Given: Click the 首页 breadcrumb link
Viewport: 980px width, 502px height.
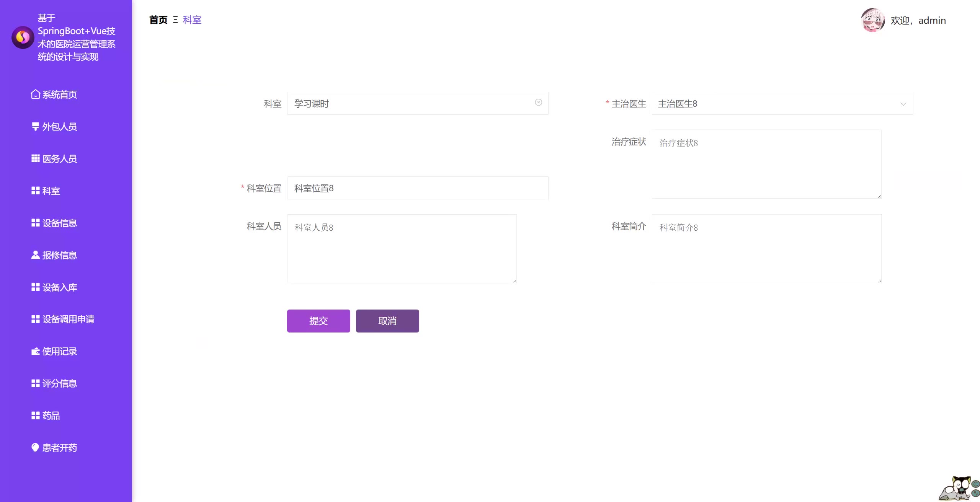Looking at the screenshot, I should coord(158,20).
